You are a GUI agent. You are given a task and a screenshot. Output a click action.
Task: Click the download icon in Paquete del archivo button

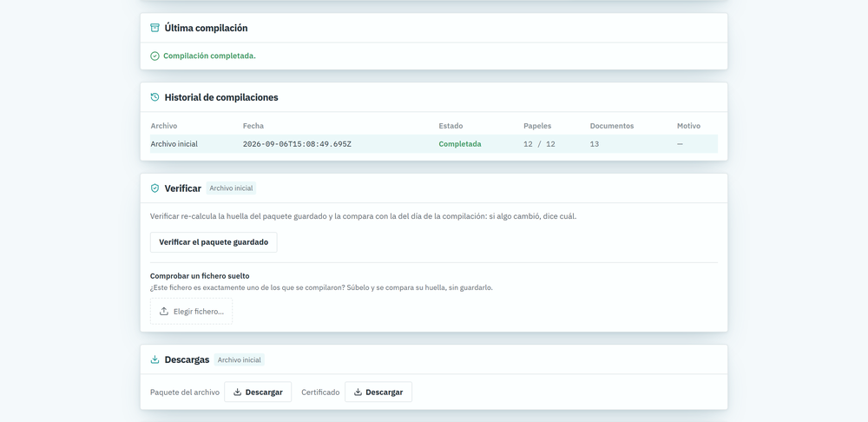pos(238,392)
